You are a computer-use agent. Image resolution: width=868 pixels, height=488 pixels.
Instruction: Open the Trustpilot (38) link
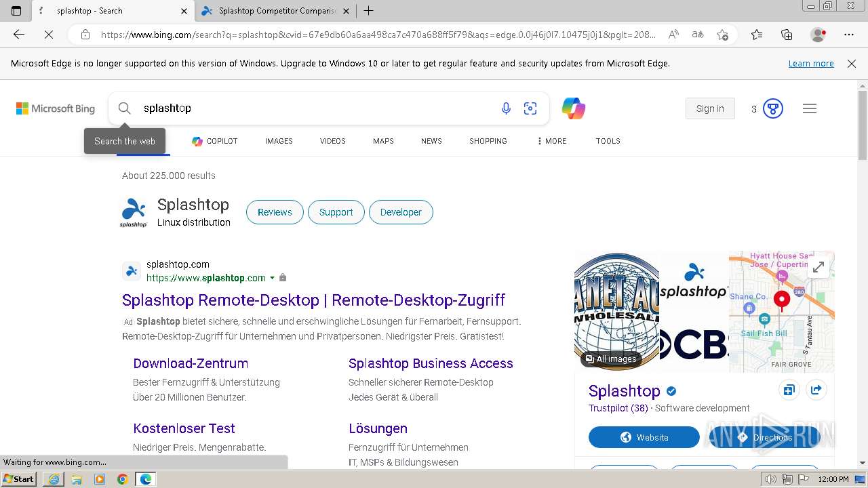coord(618,408)
